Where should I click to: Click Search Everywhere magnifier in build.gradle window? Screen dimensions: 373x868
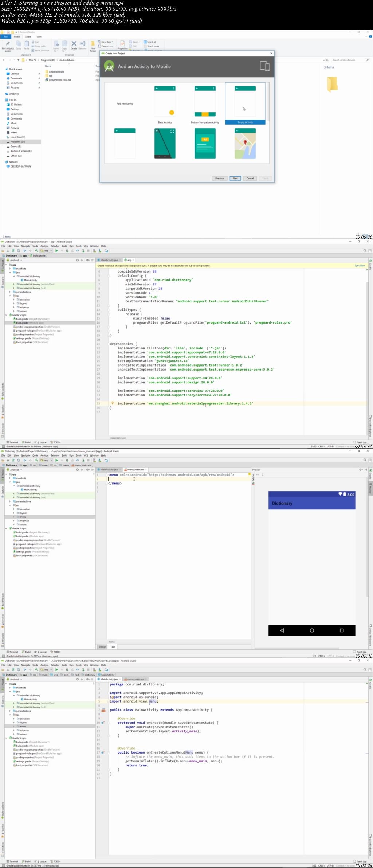(365, 251)
